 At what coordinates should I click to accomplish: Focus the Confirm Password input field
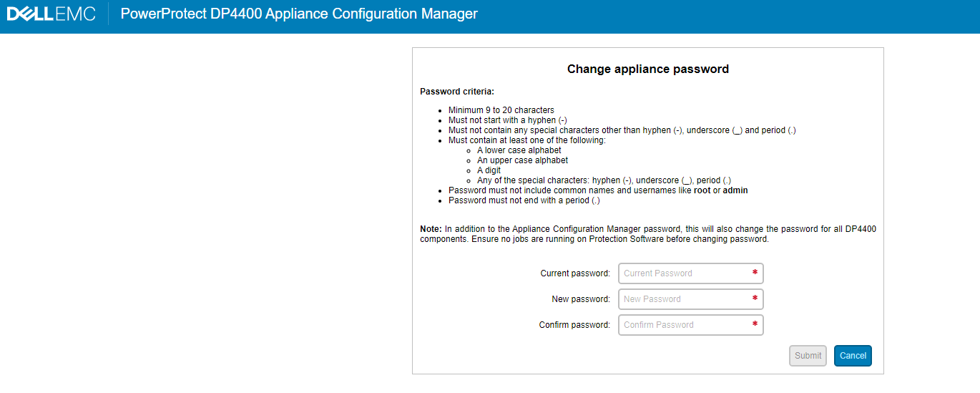click(683, 325)
